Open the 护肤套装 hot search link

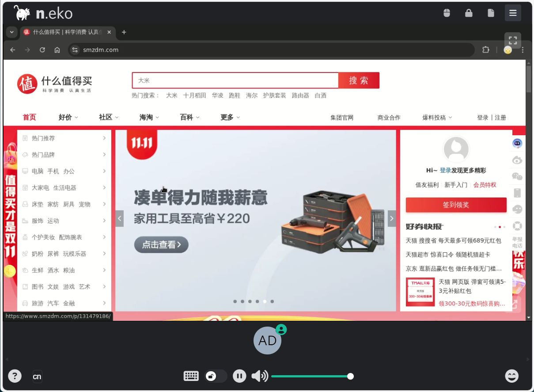(x=274, y=95)
